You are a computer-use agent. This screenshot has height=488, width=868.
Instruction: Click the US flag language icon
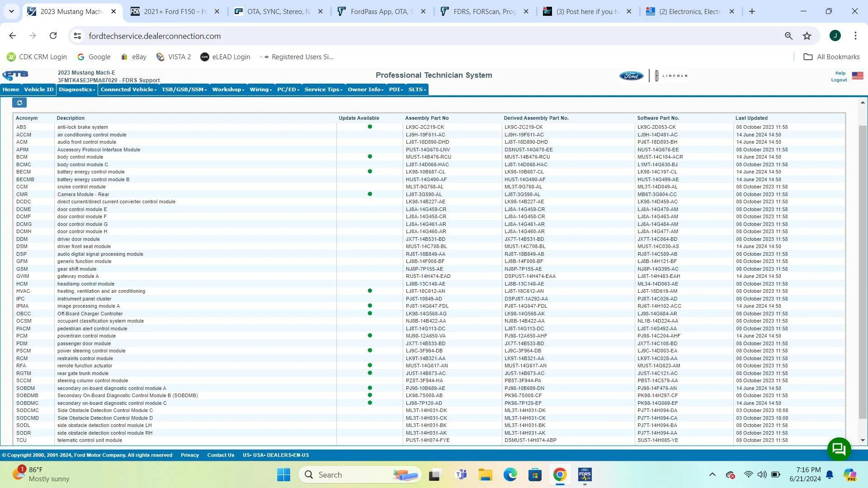pos(858,75)
